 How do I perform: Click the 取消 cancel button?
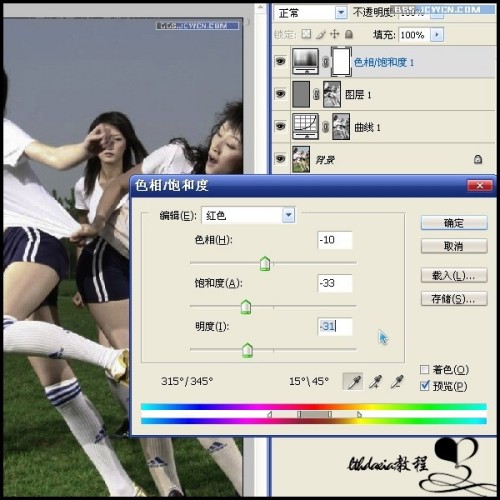point(454,246)
